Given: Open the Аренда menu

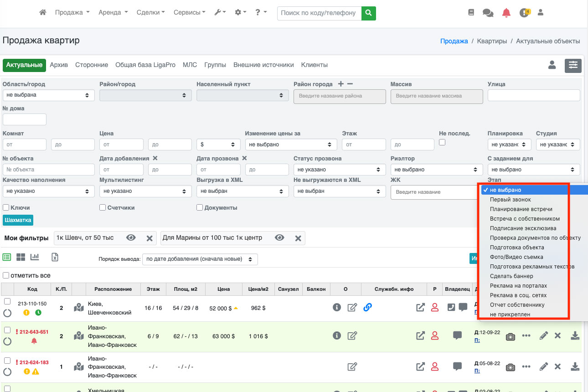Looking at the screenshot, I should point(113,13).
